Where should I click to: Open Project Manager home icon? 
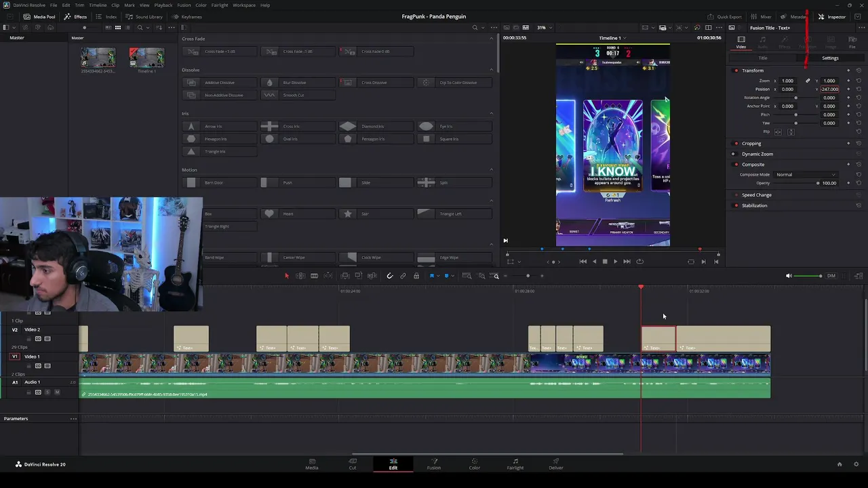coord(840,464)
